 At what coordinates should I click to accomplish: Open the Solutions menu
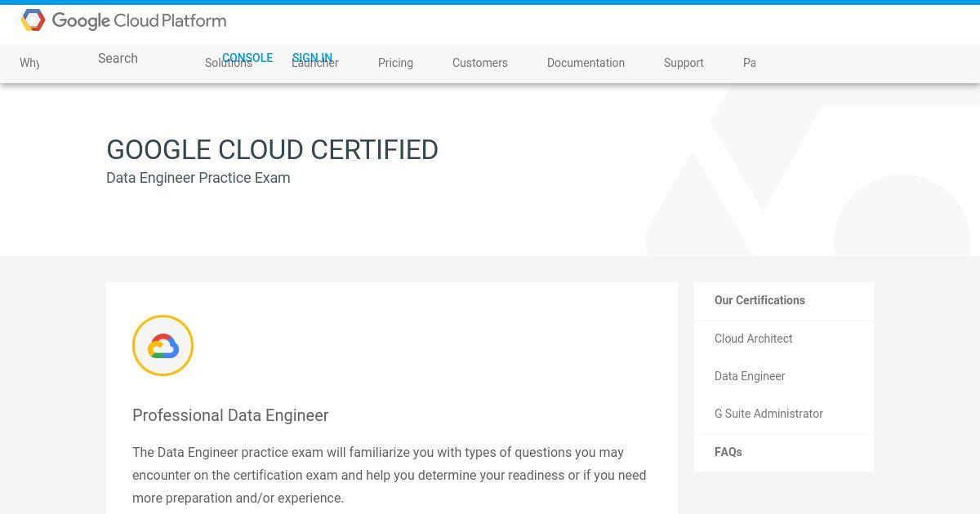[x=229, y=63]
